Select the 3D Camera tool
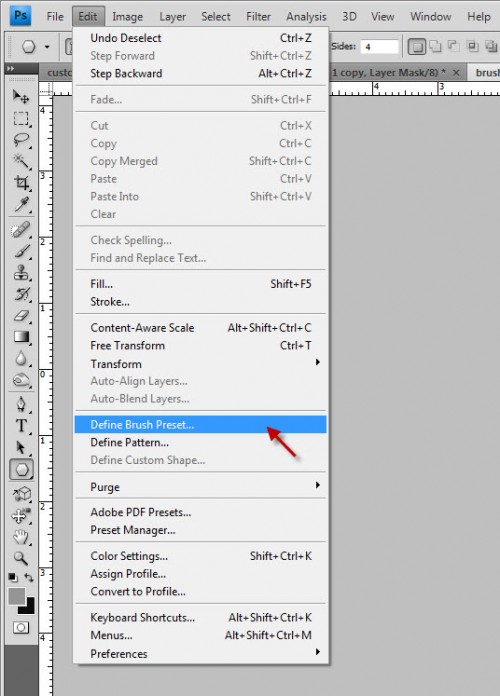Viewport: 500px width, 696px height. [x=20, y=515]
